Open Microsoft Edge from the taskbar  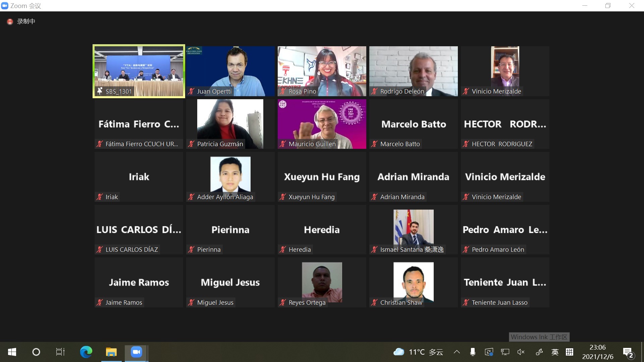point(86,352)
